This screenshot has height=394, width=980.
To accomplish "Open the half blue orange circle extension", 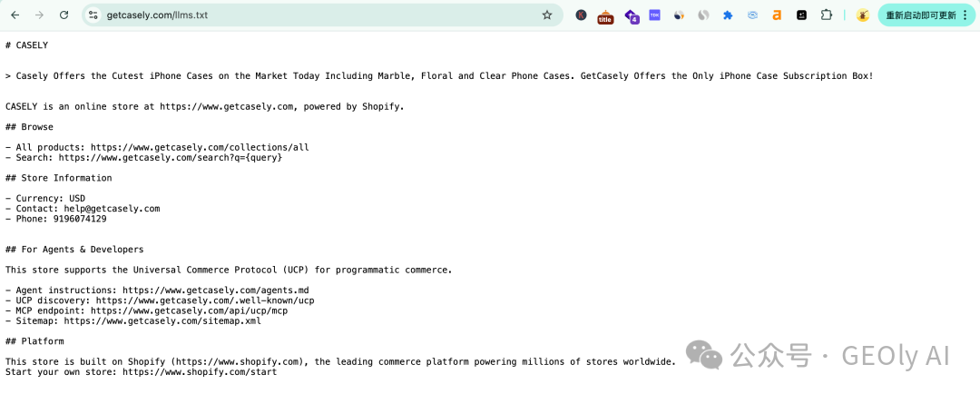I will coord(679,15).
